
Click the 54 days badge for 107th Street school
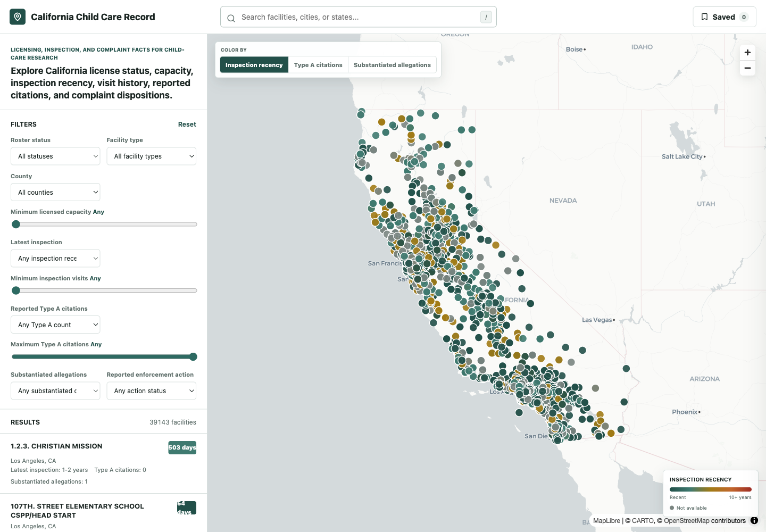[186, 508]
